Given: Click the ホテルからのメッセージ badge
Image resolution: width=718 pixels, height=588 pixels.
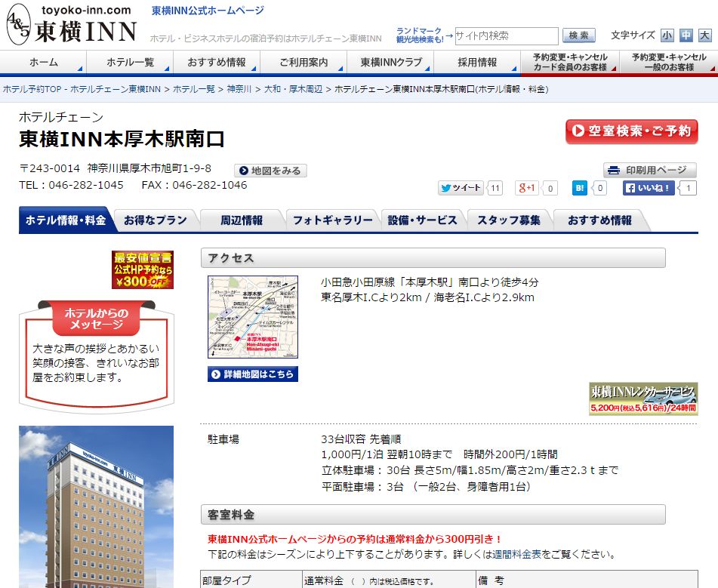Looking at the screenshot, I should pos(96,319).
